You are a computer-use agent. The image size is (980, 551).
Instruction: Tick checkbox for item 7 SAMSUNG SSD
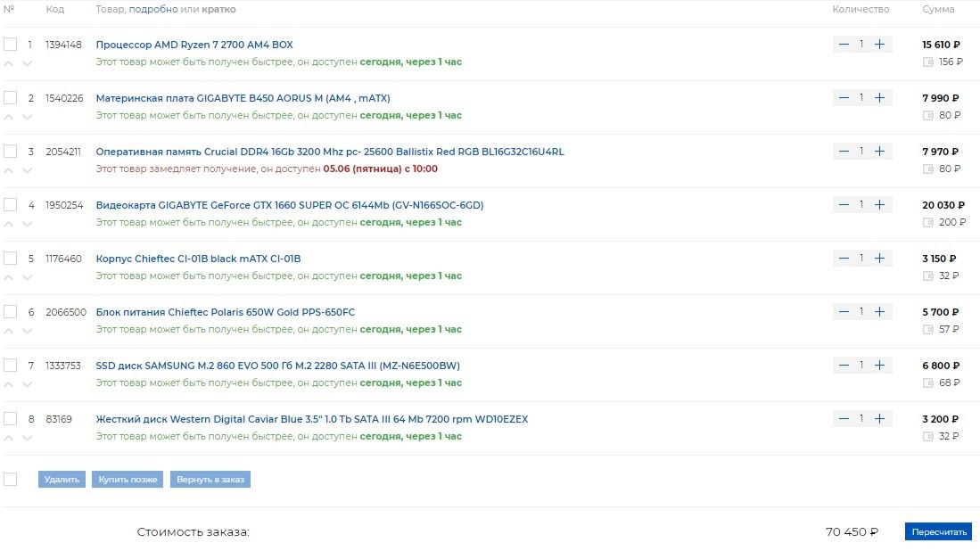[x=10, y=366]
